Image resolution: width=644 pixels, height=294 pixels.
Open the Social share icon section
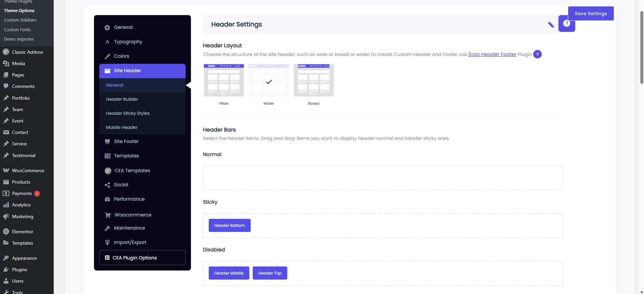121,185
